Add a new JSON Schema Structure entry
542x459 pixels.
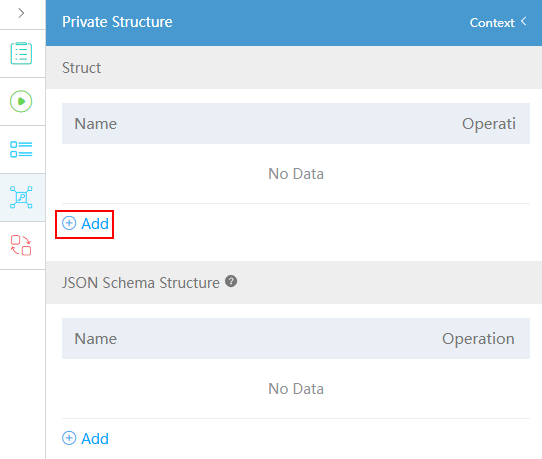point(85,439)
